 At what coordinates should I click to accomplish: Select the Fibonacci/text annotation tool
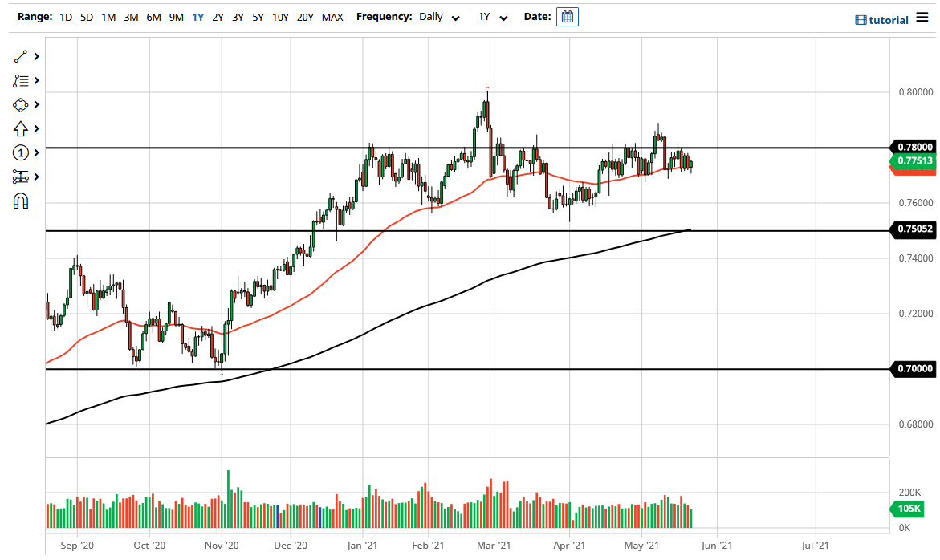pyautogui.click(x=20, y=81)
